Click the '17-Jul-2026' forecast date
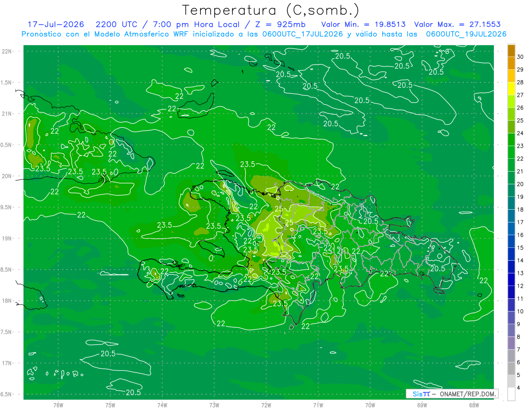This screenshot has width=532, height=411. point(55,24)
